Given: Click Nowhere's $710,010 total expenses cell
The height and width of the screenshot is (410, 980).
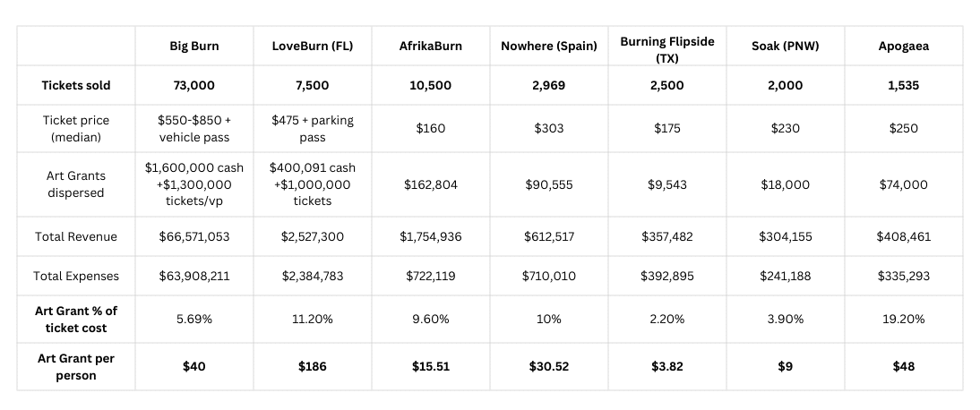Looking at the screenshot, I should click(x=549, y=276).
